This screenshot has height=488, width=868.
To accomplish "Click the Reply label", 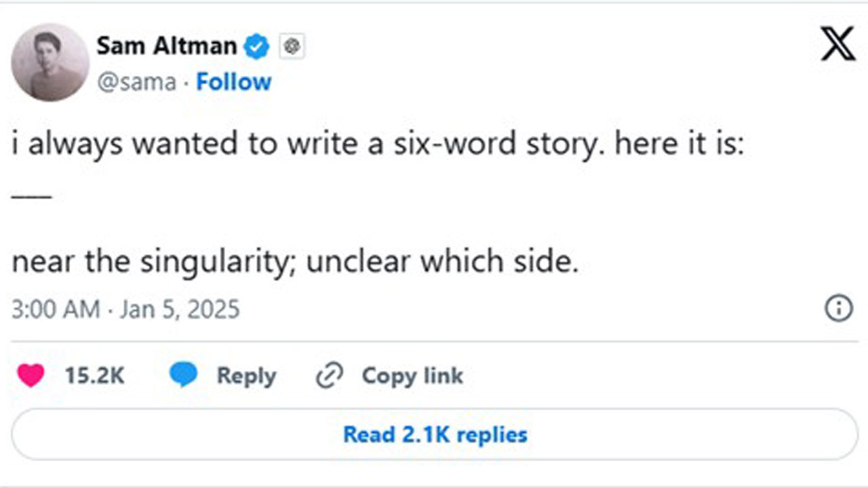I will 246,375.
